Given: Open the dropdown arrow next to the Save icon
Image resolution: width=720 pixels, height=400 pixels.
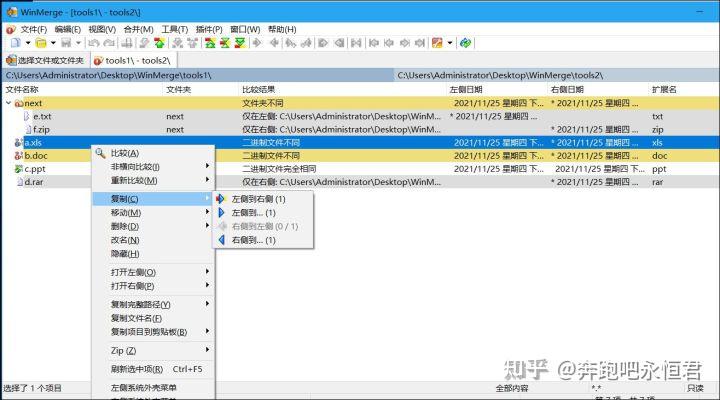Looking at the screenshot, I should (x=78, y=43).
